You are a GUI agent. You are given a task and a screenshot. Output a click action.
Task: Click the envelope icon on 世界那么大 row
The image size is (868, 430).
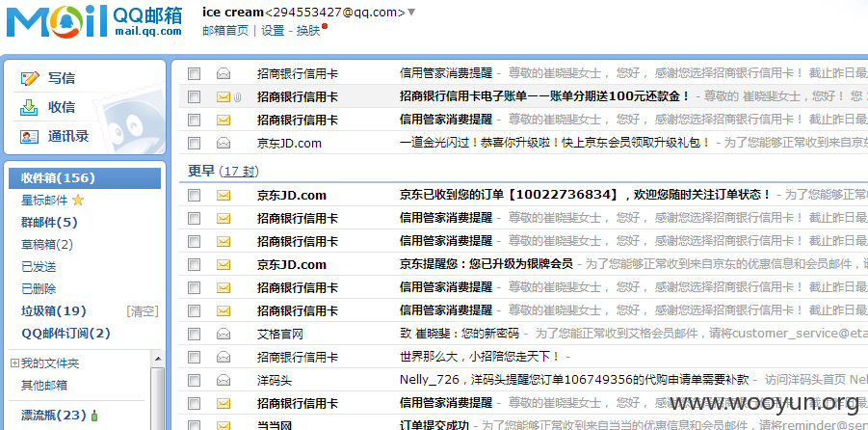tap(224, 357)
